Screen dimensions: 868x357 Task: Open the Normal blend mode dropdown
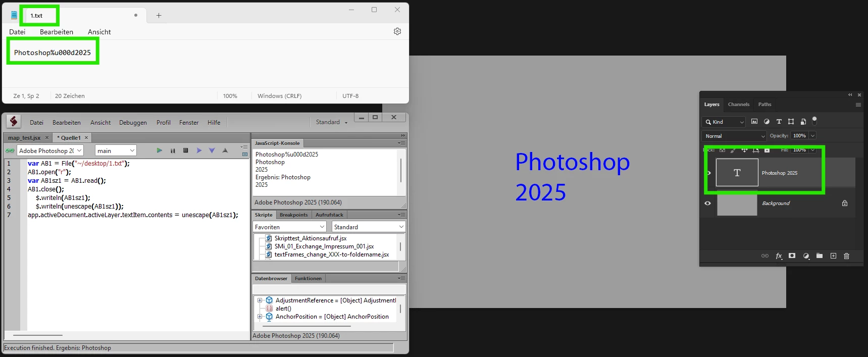tap(734, 136)
